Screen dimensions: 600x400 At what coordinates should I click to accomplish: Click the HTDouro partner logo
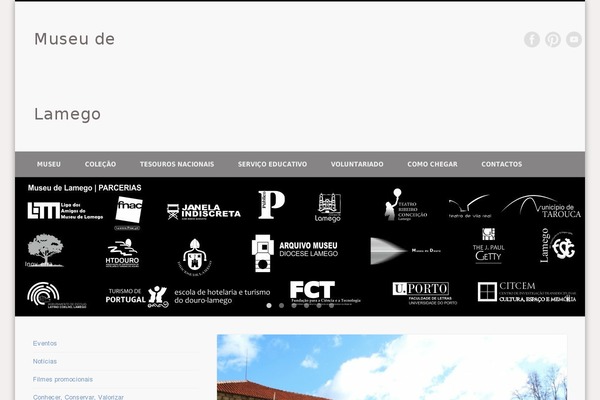(x=122, y=253)
